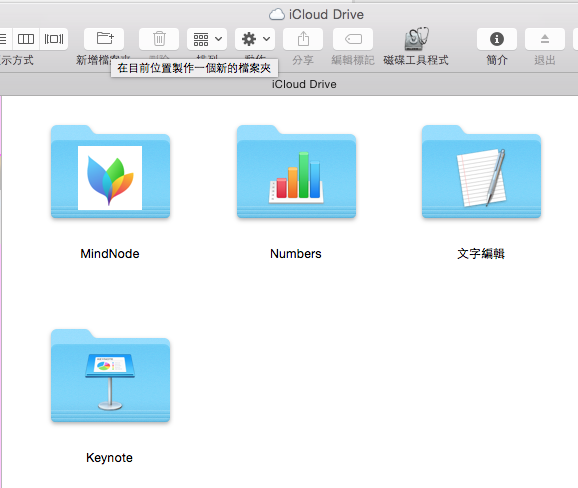The height and width of the screenshot is (488, 578).
Task: Click the iCloud Drive path bar label
Action: click(304, 84)
